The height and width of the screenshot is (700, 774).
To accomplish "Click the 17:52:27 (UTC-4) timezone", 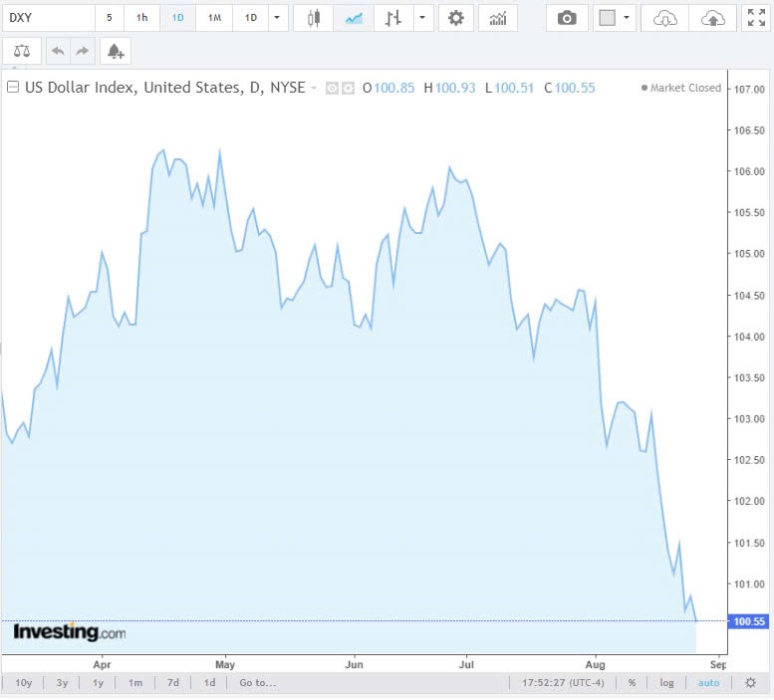I will pyautogui.click(x=563, y=683).
